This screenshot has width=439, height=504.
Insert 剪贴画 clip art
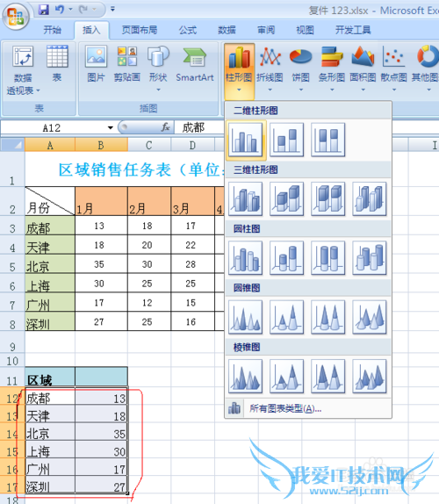127,64
